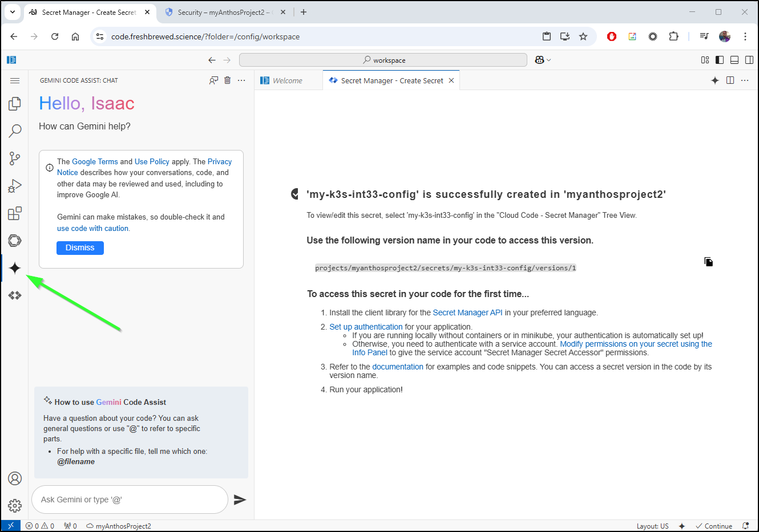The width and height of the screenshot is (759, 532).
Task: Select the Gemini Code Assist sparkle icon
Action: click(x=15, y=268)
